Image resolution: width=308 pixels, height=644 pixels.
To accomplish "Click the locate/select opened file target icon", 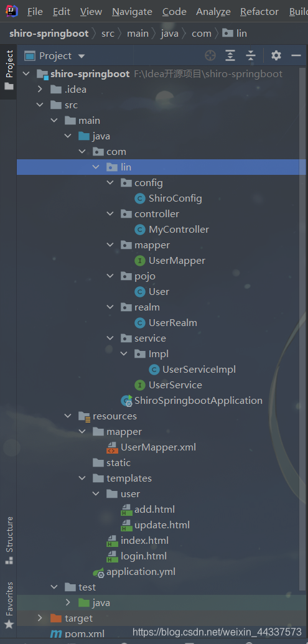I will pos(210,55).
